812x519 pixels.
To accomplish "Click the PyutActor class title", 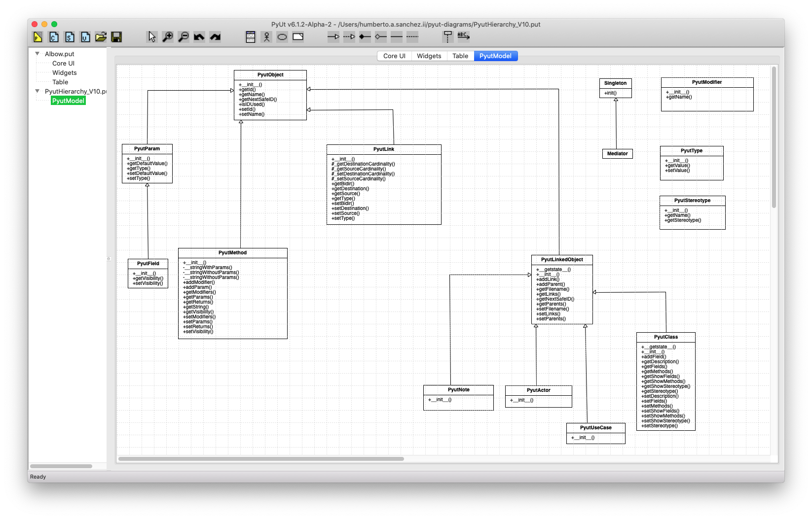I will (x=539, y=390).
